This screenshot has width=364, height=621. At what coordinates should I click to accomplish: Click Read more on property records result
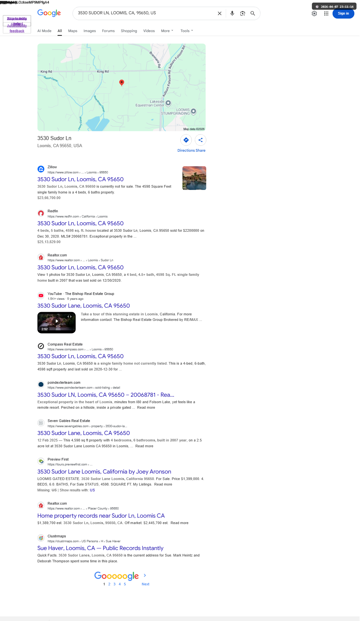point(179,523)
